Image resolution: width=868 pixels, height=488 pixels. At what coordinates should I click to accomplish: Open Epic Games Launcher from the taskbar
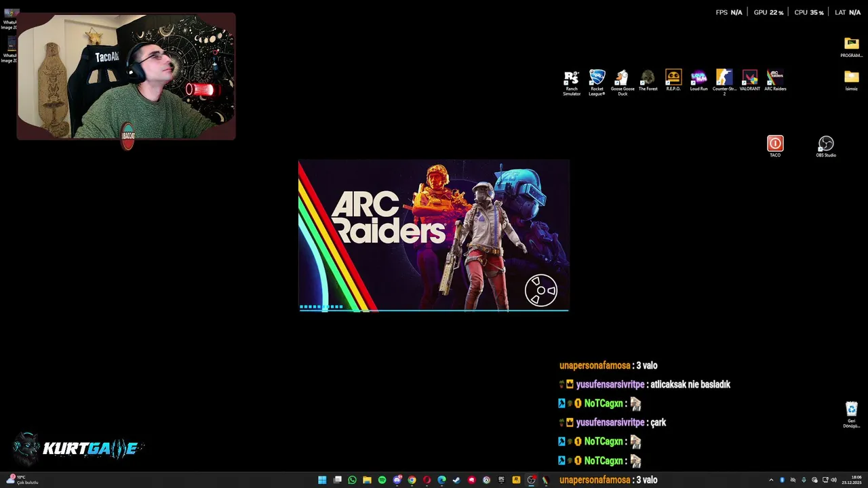pyautogui.click(x=501, y=480)
